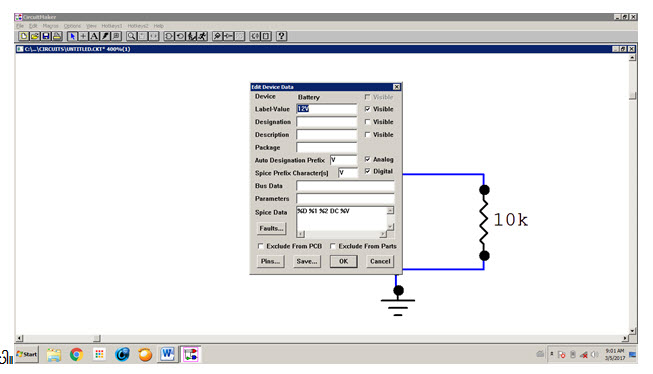Select the Zoom magnifier tool
Viewport: 653px width, 374px height.
click(131, 36)
